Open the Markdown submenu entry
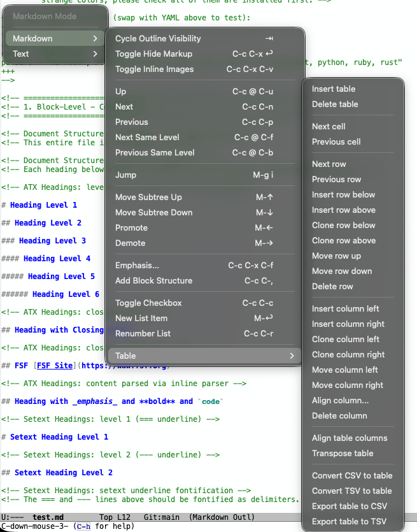417x532 pixels. click(x=55, y=38)
